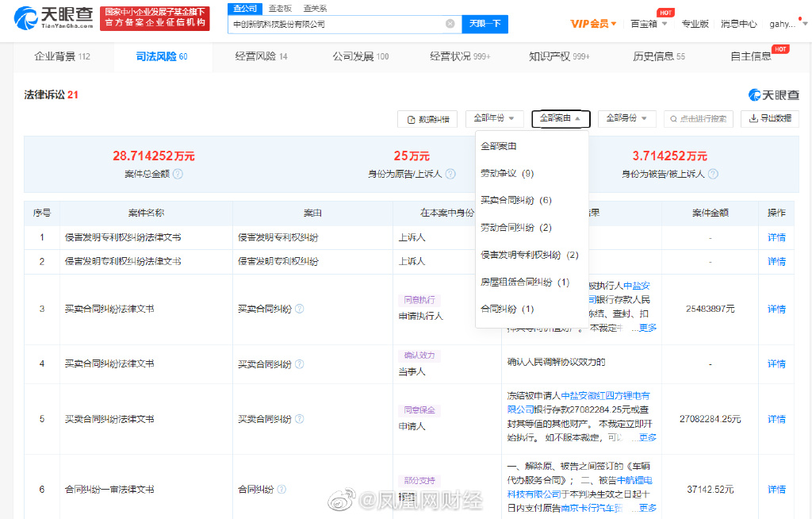Click help icon next to row 3 买卖合同纠纷
The image size is (812, 519).
click(299, 309)
